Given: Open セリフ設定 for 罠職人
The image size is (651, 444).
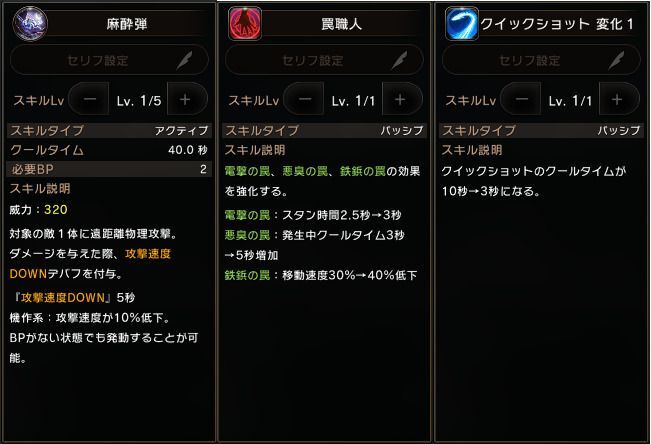Looking at the screenshot, I should [x=315, y=59].
